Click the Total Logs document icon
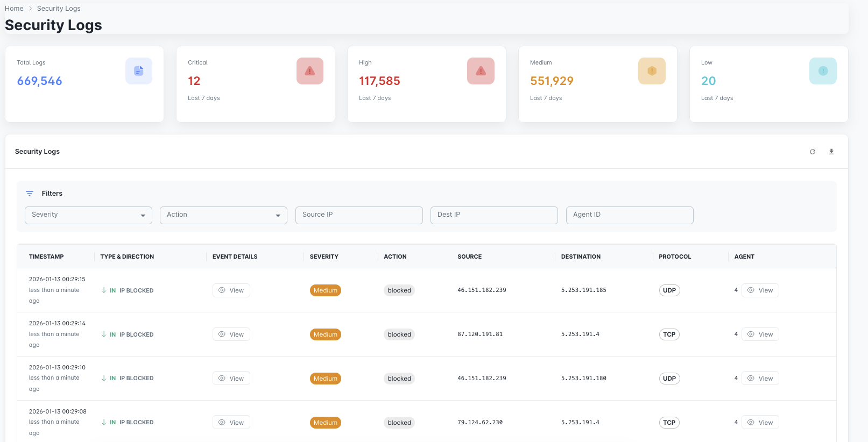Screen dimensions: 868x442 139,71
